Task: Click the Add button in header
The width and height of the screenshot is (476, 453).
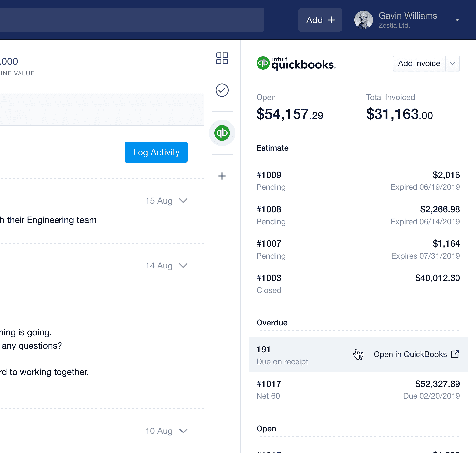Action: point(320,20)
